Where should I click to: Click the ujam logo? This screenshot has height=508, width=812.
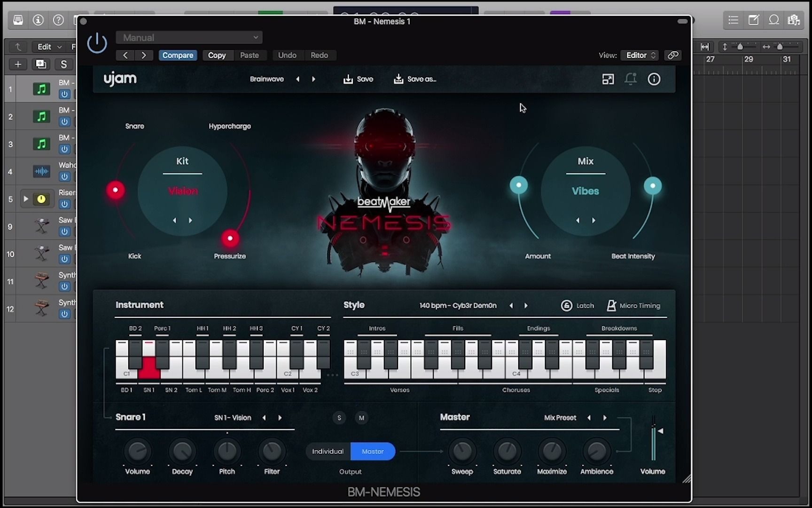120,79
